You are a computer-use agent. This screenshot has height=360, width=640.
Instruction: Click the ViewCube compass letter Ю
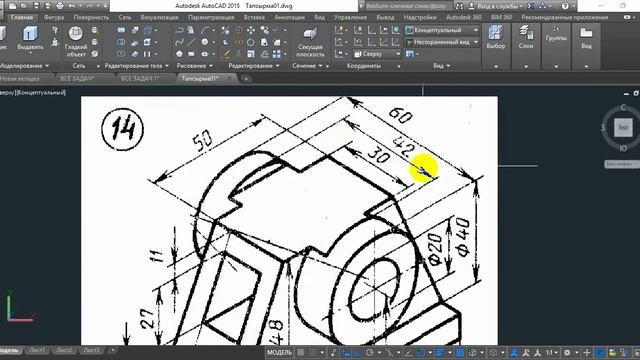[623, 149]
